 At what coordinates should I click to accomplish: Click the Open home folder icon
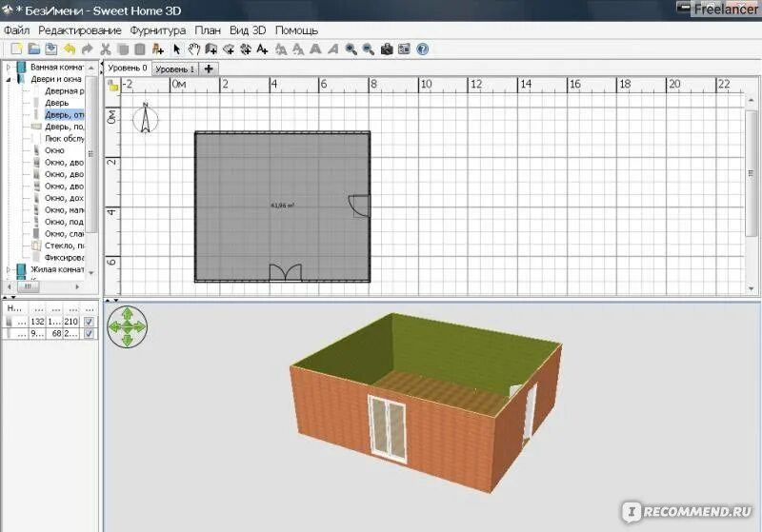pos(34,49)
